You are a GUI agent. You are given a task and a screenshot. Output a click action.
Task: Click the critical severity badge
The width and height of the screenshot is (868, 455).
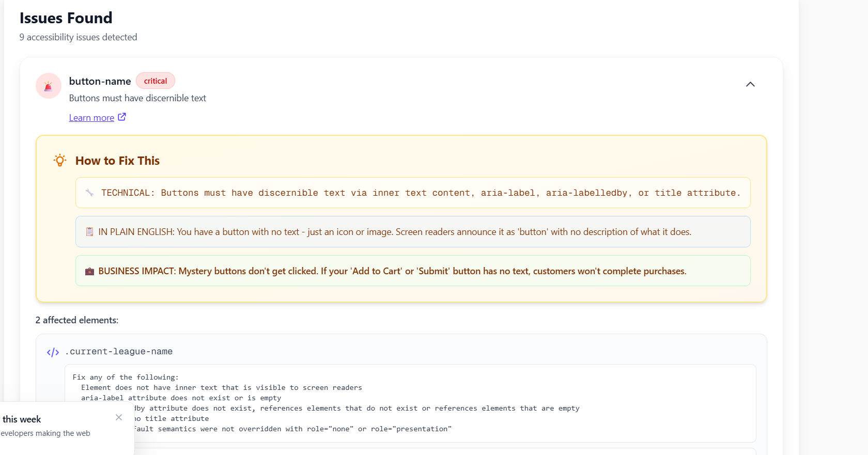click(155, 81)
